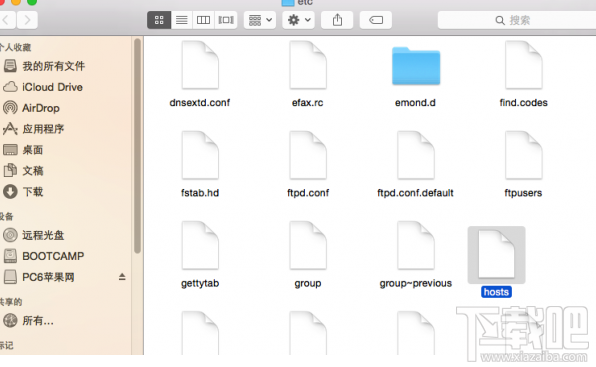The image size is (596, 367).
Task: Open the item arrangement dropdown
Action: [260, 20]
